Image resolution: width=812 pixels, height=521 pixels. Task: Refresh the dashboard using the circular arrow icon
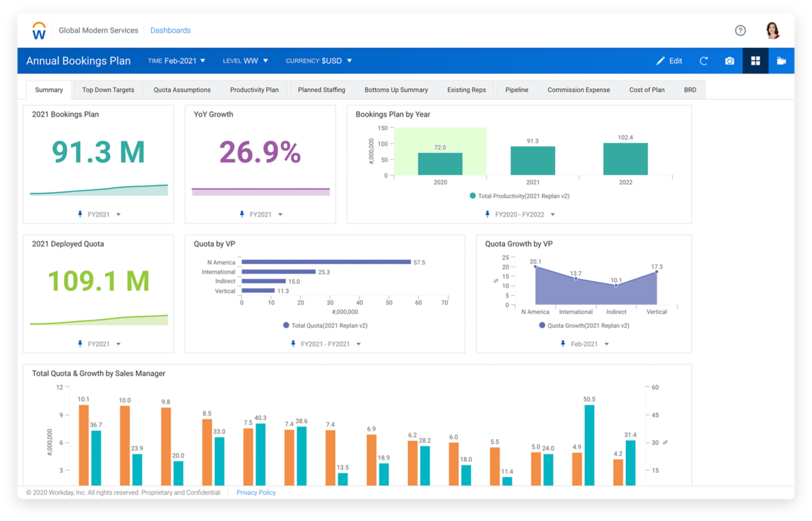click(703, 61)
